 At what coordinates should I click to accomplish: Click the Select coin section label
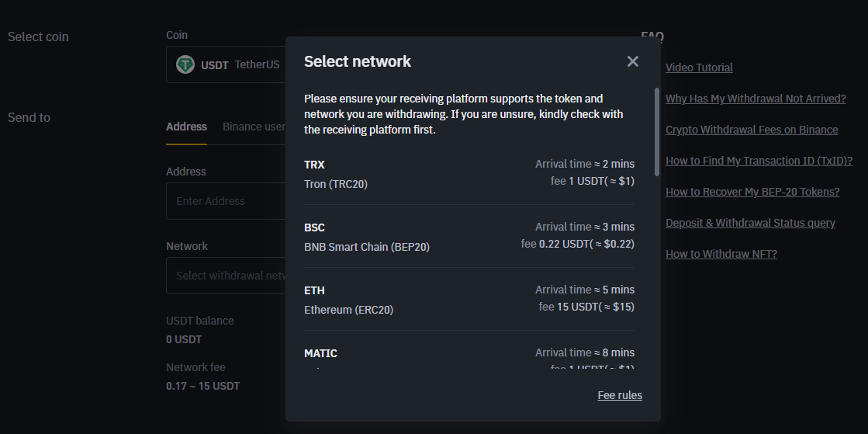coord(38,36)
